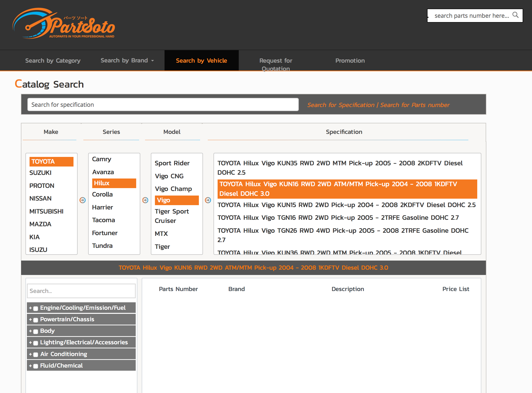
Task: Select NISSAN in Make list
Action: click(40, 198)
